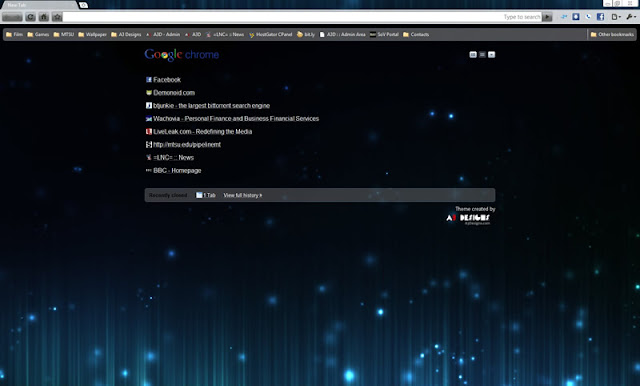This screenshot has height=386, width=640.
Task: Expand the MTSU bookmarks folder
Action: [64, 34]
